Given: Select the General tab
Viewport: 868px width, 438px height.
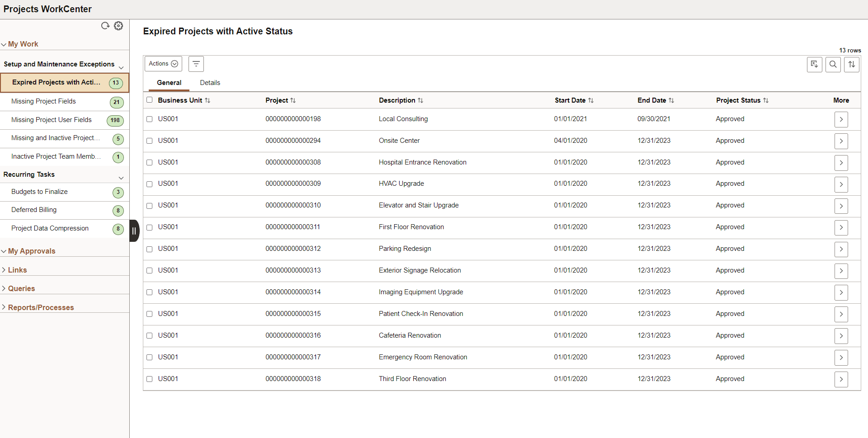Looking at the screenshot, I should 169,83.
